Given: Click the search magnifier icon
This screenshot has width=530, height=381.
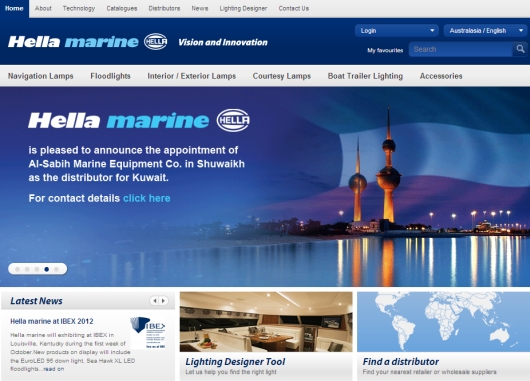Looking at the screenshot, I should 520,49.
